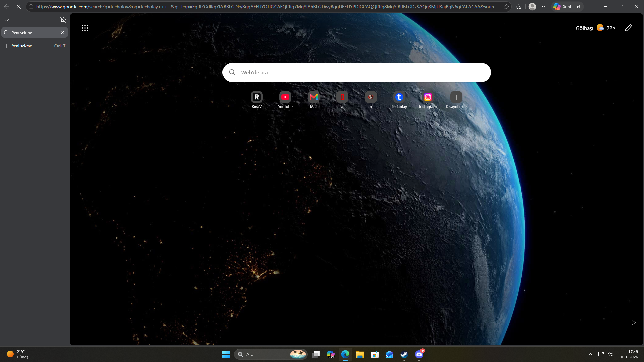Open Discord from the taskbar
Image resolution: width=644 pixels, height=362 pixels.
click(x=419, y=354)
